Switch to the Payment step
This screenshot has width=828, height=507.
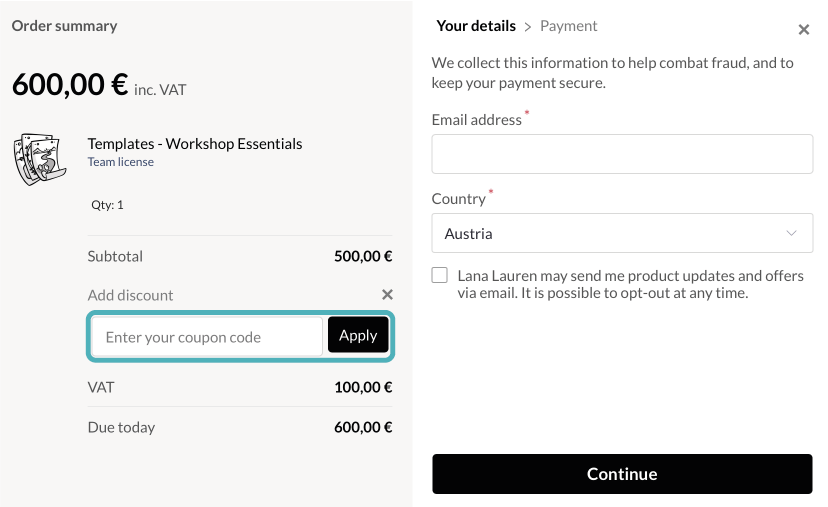569,26
